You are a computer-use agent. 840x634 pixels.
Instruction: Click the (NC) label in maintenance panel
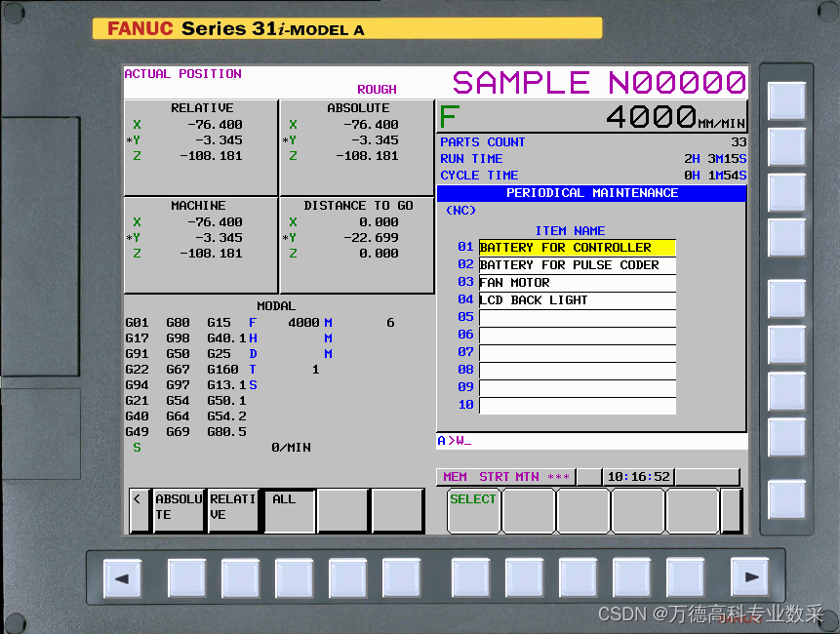point(460,211)
